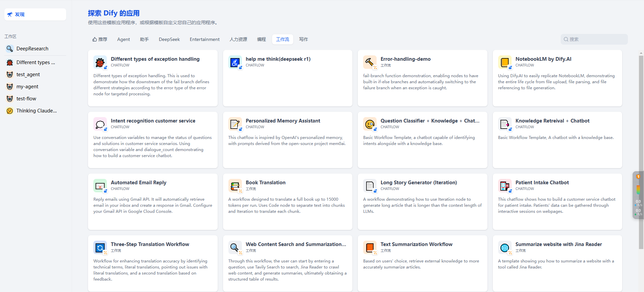Screen dimensions: 644x292
Task: Click the memo icon of Personalized Memory Assistant
Action: [235, 124]
